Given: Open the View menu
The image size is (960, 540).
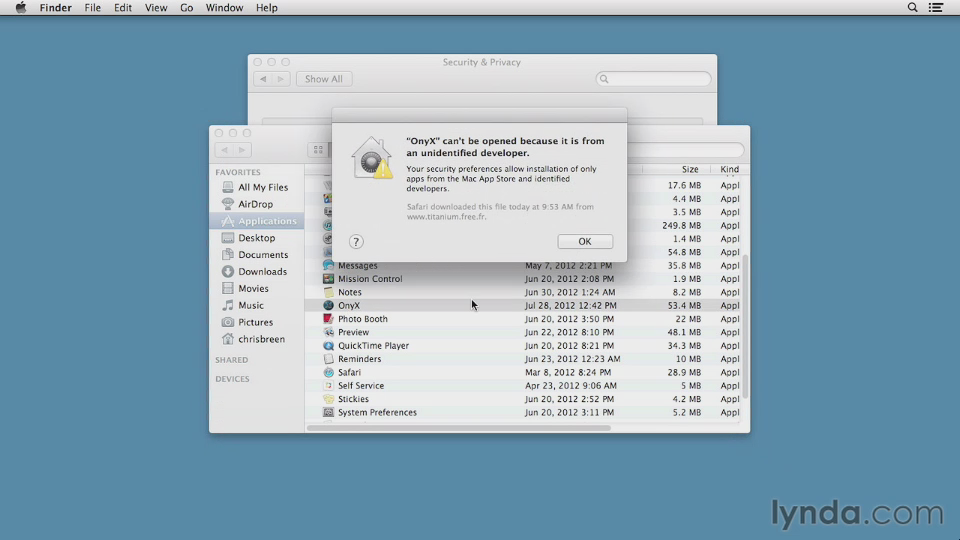Looking at the screenshot, I should pyautogui.click(x=156, y=7).
